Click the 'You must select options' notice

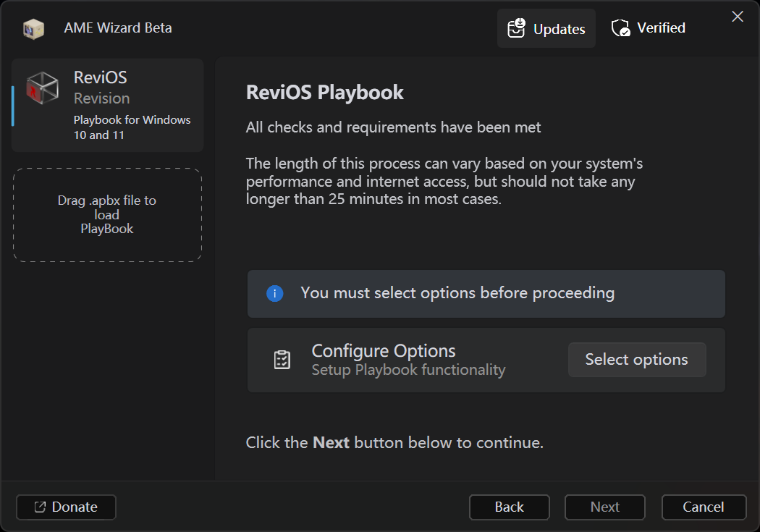[457, 293]
